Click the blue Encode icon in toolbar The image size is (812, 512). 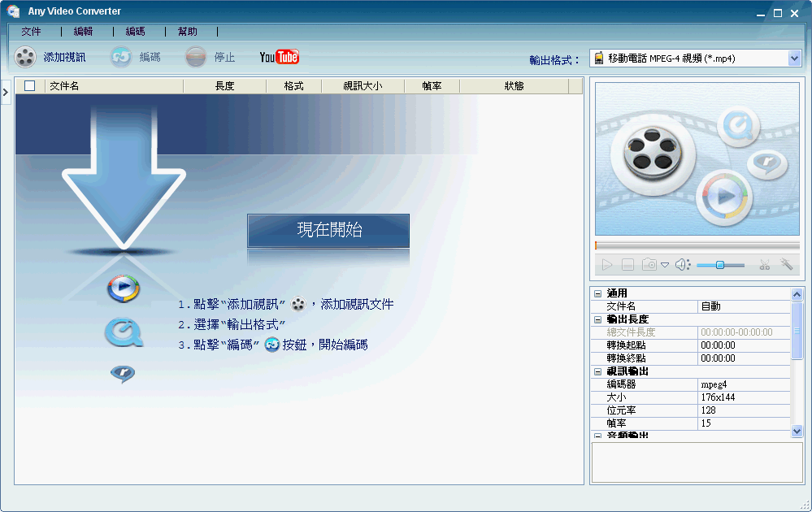tap(120, 57)
